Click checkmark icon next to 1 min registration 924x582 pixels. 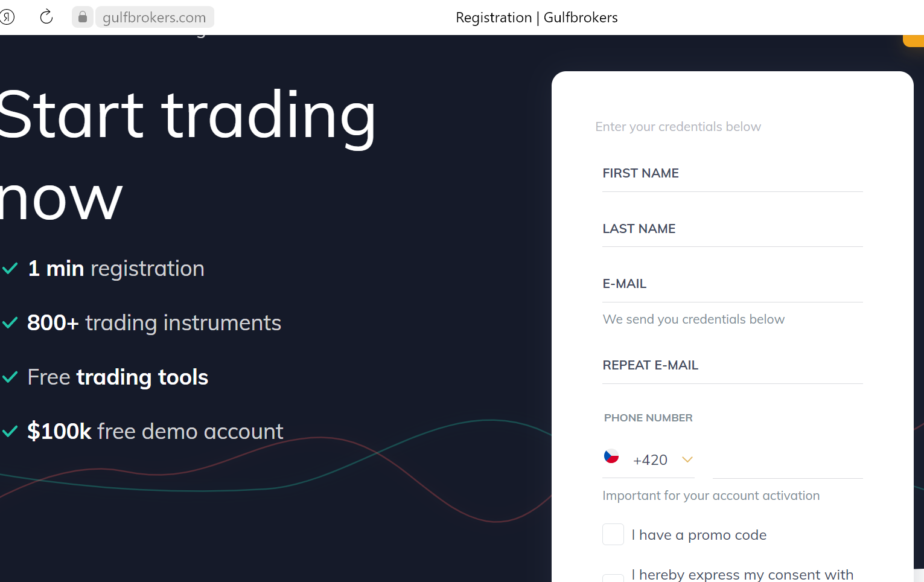pos(10,269)
